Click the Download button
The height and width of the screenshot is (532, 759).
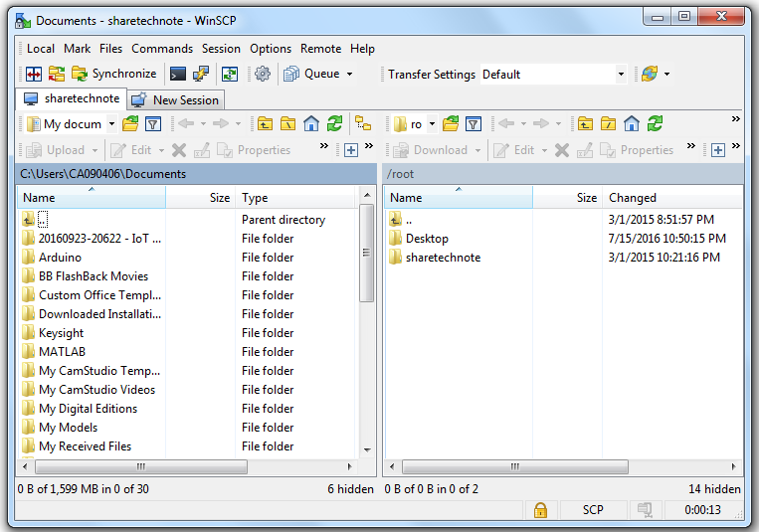point(431,150)
